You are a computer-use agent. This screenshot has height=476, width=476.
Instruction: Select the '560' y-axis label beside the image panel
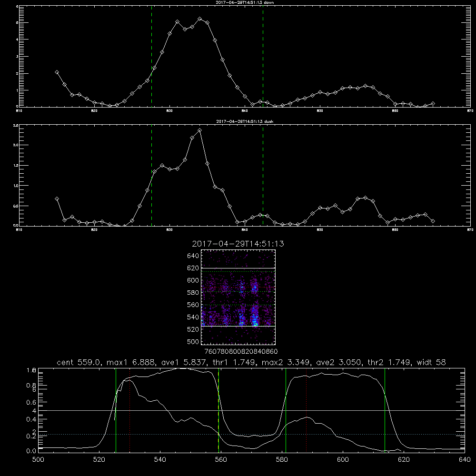click(x=193, y=305)
